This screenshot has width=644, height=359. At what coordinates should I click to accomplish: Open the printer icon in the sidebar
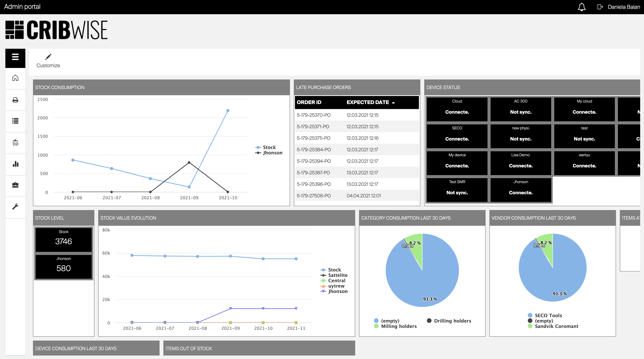click(15, 100)
